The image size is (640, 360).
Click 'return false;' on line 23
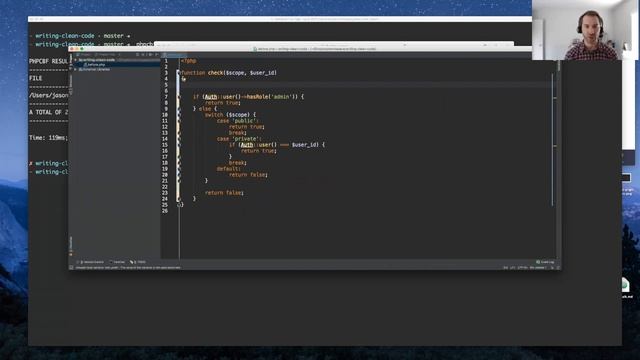[224, 193]
